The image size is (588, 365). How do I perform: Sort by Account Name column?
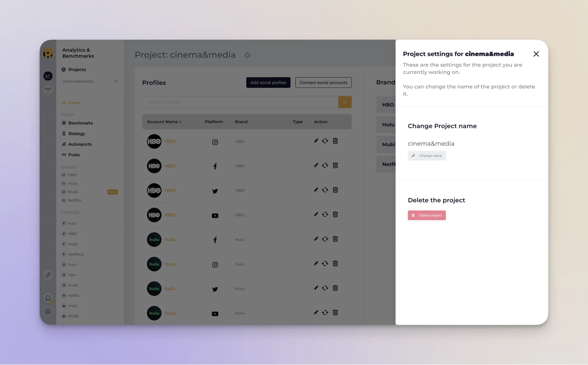[x=164, y=122]
